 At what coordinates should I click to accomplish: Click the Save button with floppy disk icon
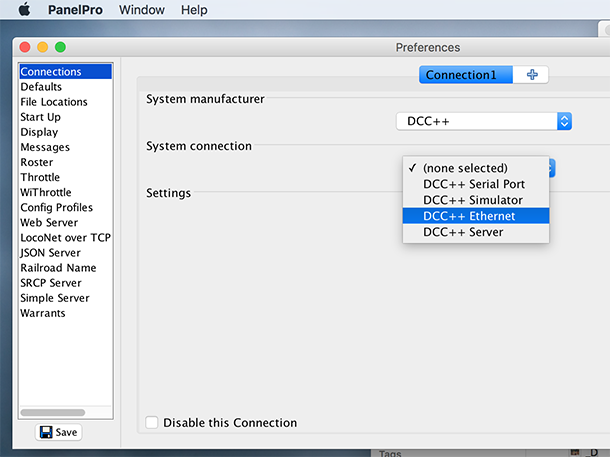pyautogui.click(x=59, y=432)
